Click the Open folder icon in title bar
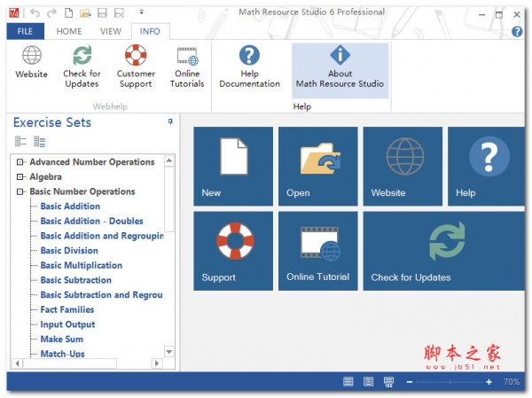This screenshot has height=398, width=532. point(85,13)
